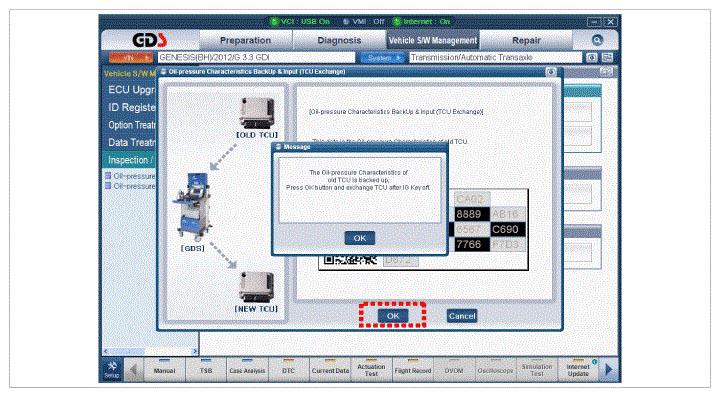Open ECU Upgrade in the sidebar

tap(132, 90)
